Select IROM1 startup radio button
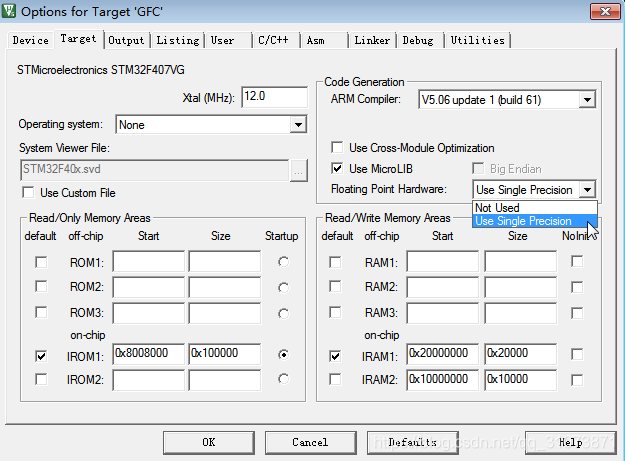Screen dimensions: 625x461 283,354
